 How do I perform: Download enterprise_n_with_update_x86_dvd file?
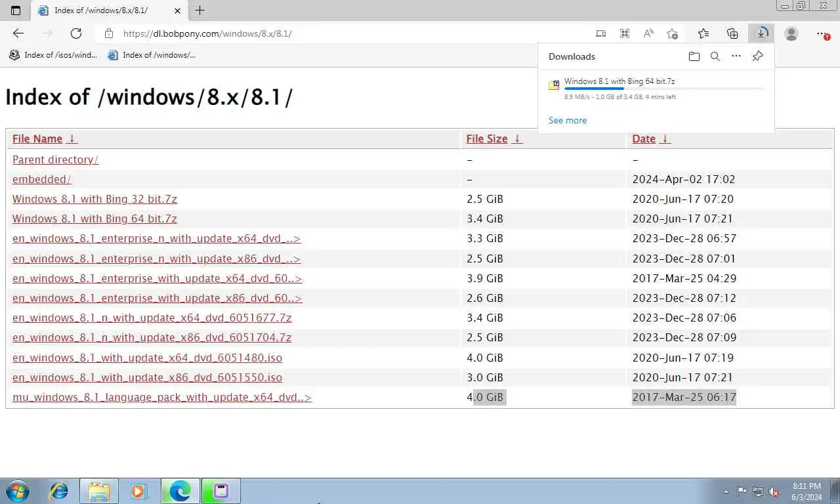tap(156, 259)
